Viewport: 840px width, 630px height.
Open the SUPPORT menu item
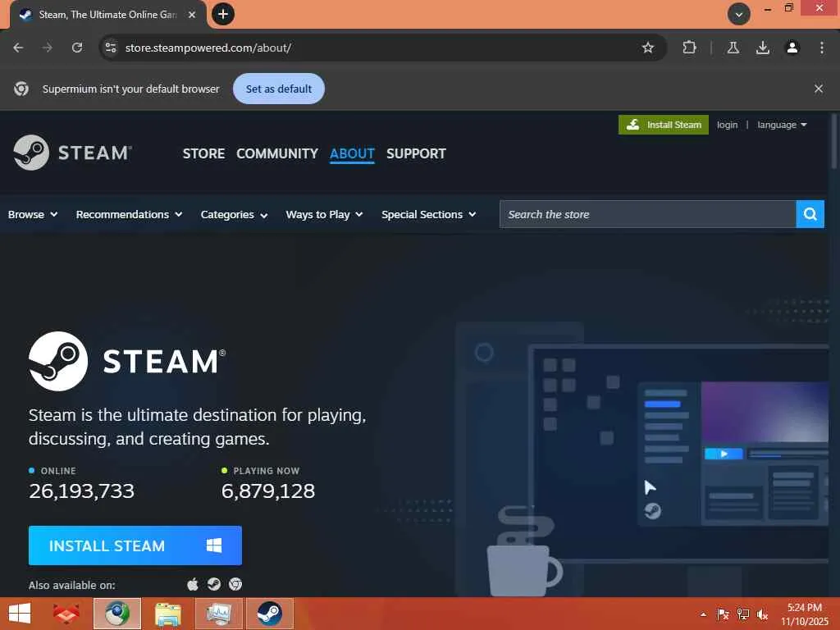[416, 153]
